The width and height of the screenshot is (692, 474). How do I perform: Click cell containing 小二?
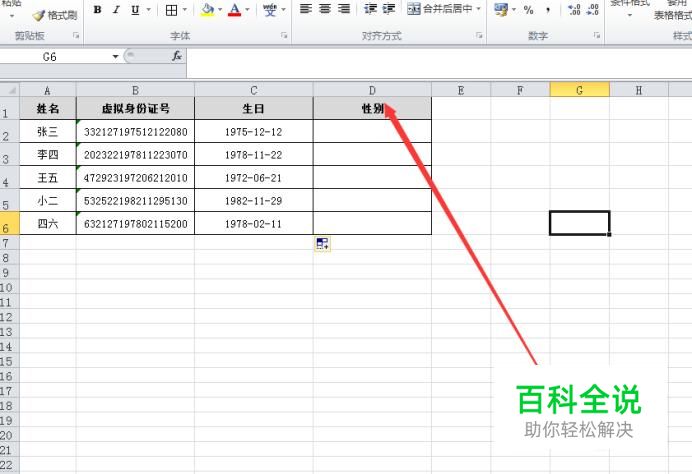tap(48, 200)
